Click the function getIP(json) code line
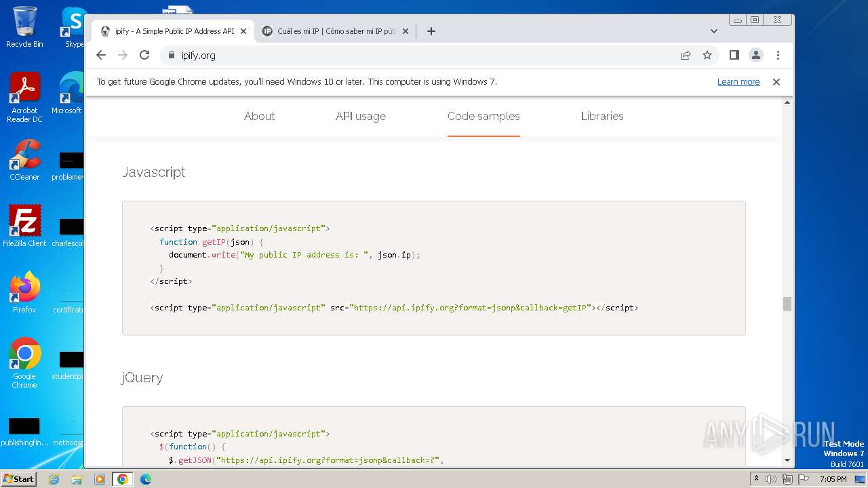 tap(212, 242)
